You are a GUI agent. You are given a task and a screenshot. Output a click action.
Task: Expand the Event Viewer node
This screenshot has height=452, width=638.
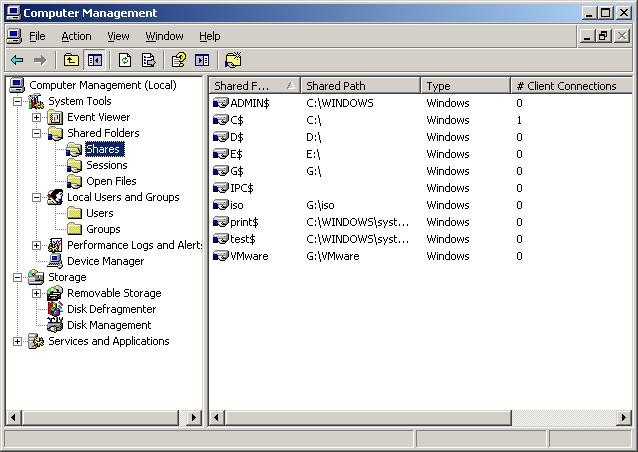tap(36, 118)
